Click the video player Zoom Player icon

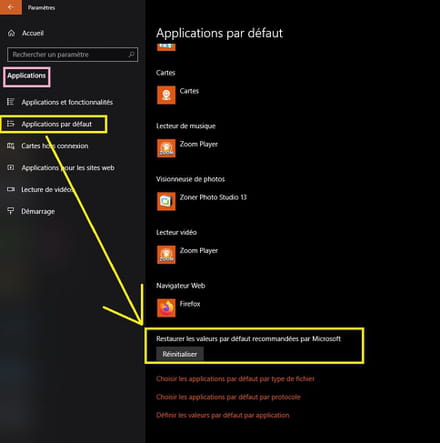pos(166,255)
